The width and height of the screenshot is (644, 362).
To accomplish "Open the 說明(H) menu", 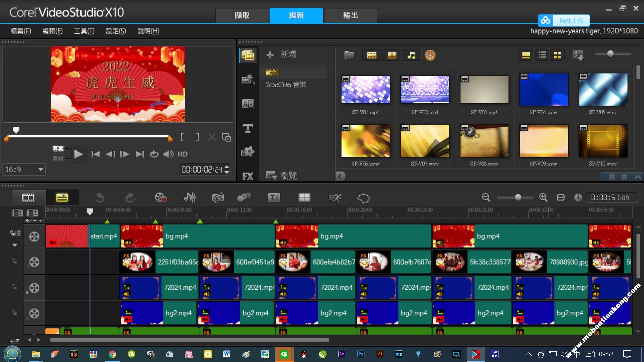I will coord(148,31).
